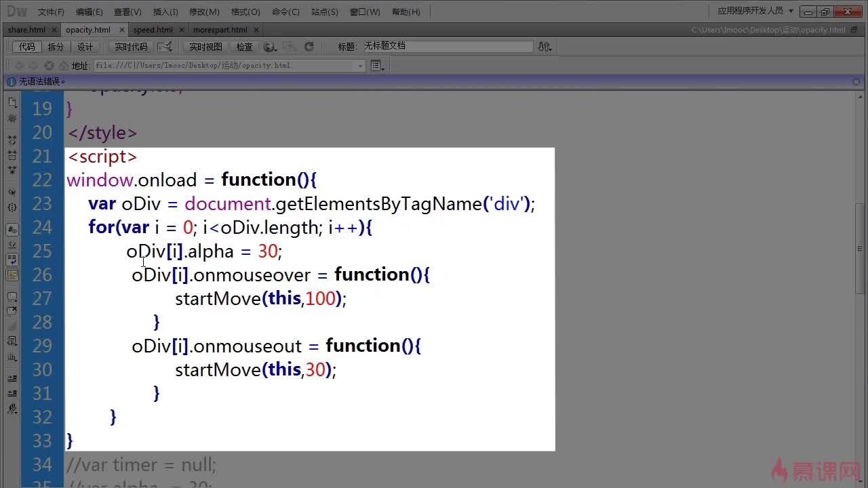Switch to 拆分 split view

tap(56, 47)
